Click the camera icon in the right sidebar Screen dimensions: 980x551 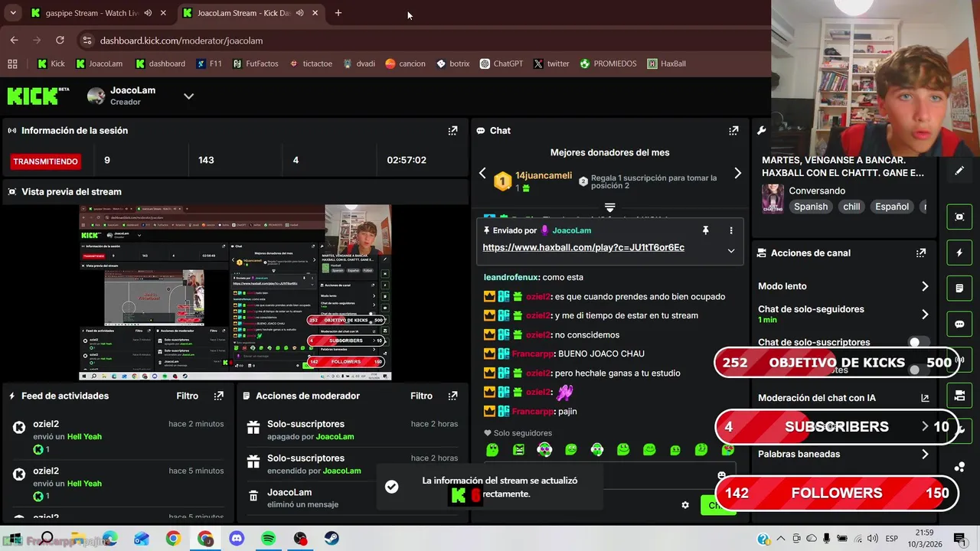(x=959, y=396)
